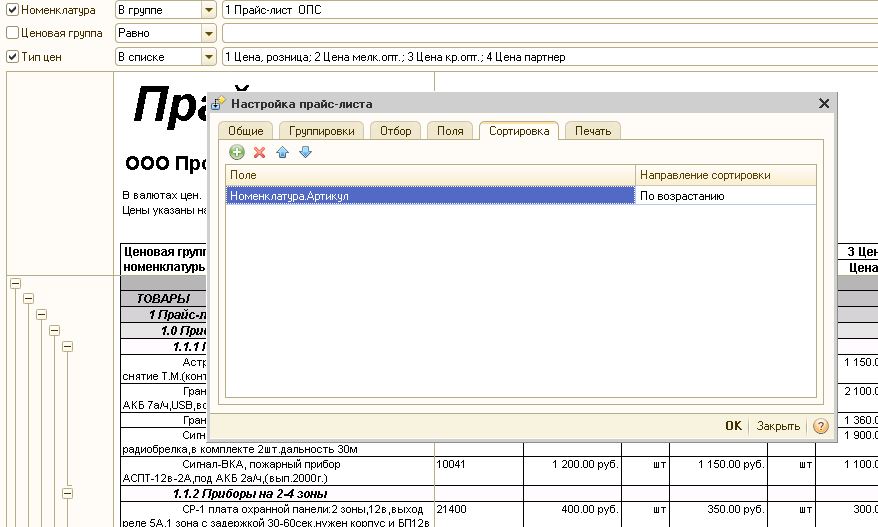Click the green add sort field icon
The height and width of the screenshot is (527, 878).
click(x=237, y=152)
